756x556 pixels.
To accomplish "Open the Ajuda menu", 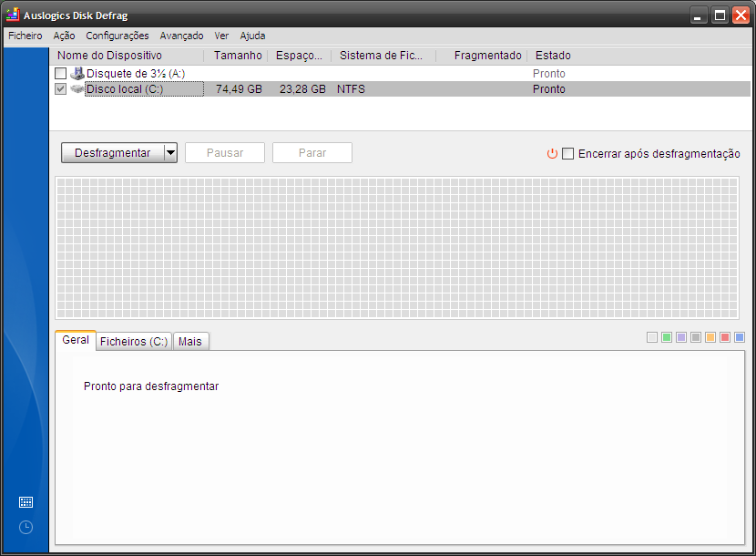I will pos(252,36).
